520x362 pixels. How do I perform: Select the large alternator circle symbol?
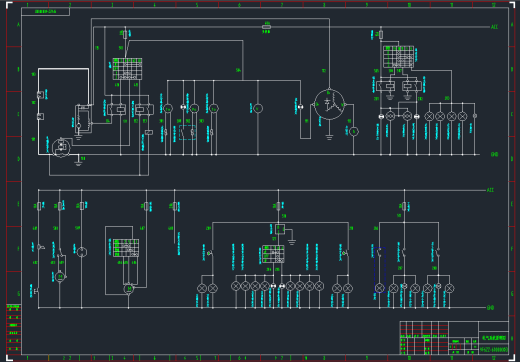point(329,105)
